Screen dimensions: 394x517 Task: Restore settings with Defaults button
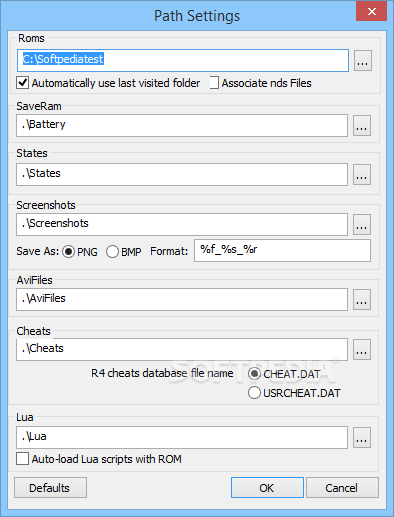(x=50, y=488)
